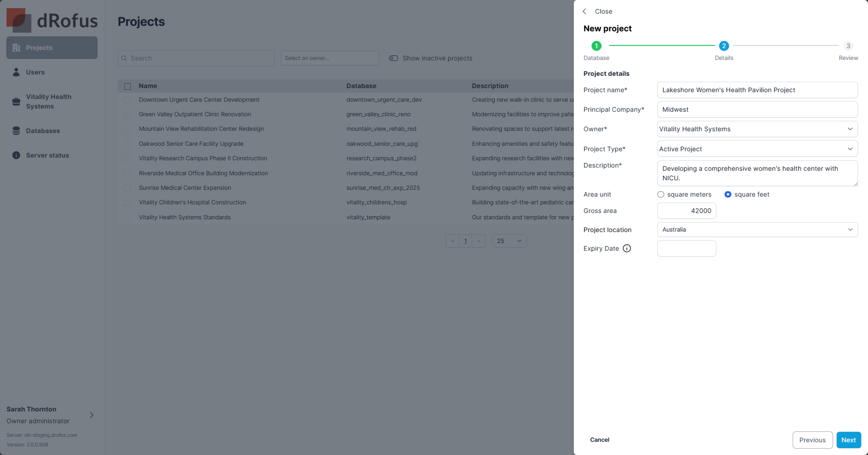
Task: Open the Project Type dropdown
Action: pyautogui.click(x=757, y=149)
